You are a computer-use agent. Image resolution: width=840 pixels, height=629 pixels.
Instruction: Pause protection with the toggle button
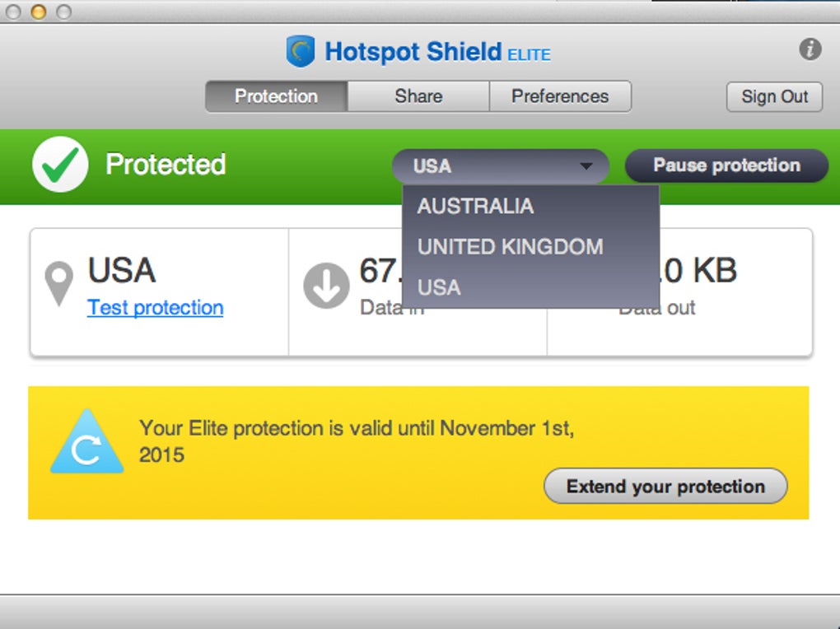(726, 165)
